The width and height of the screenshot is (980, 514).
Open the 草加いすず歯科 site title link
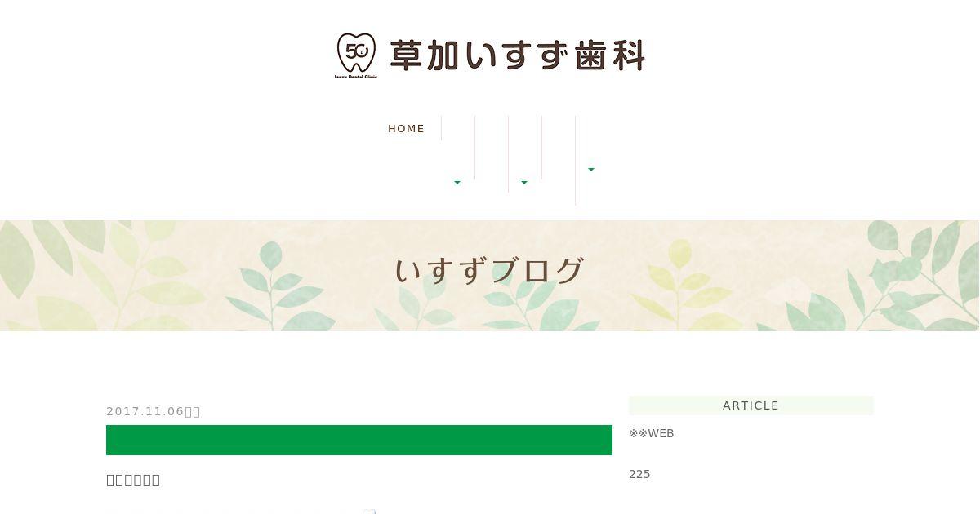click(x=517, y=55)
